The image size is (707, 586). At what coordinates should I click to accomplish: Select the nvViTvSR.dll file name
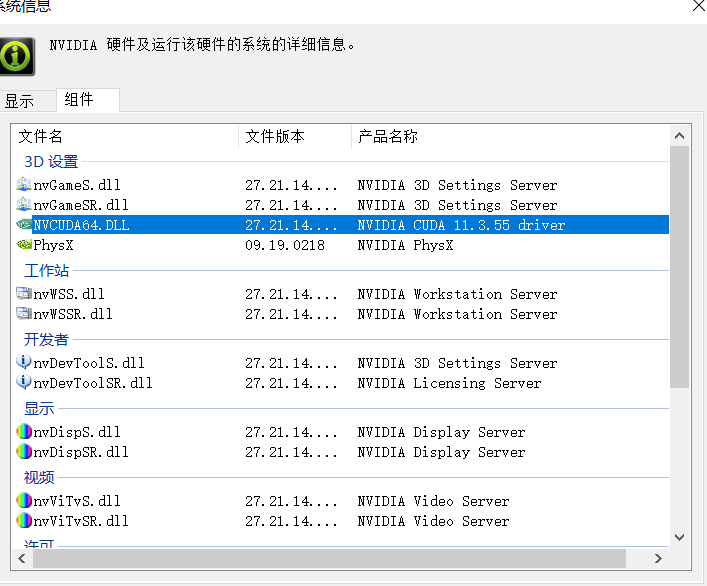click(81, 521)
